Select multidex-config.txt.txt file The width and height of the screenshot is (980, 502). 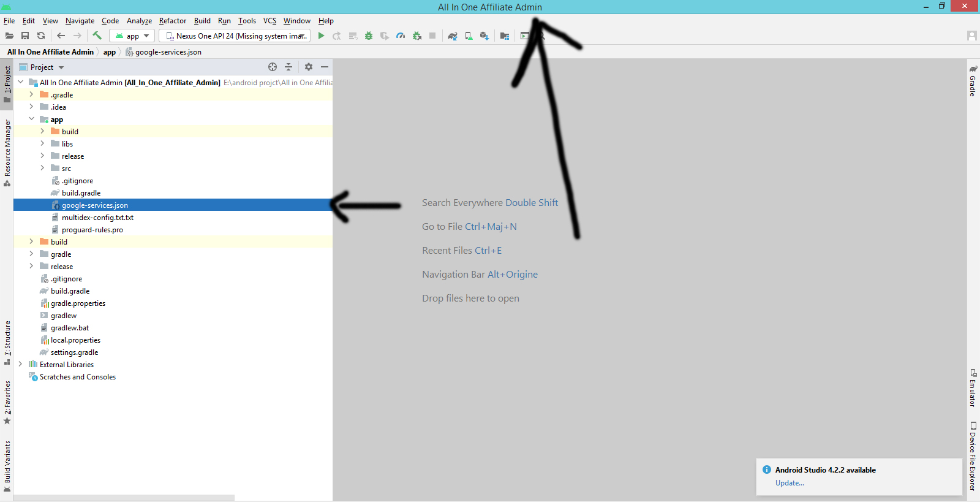point(97,218)
